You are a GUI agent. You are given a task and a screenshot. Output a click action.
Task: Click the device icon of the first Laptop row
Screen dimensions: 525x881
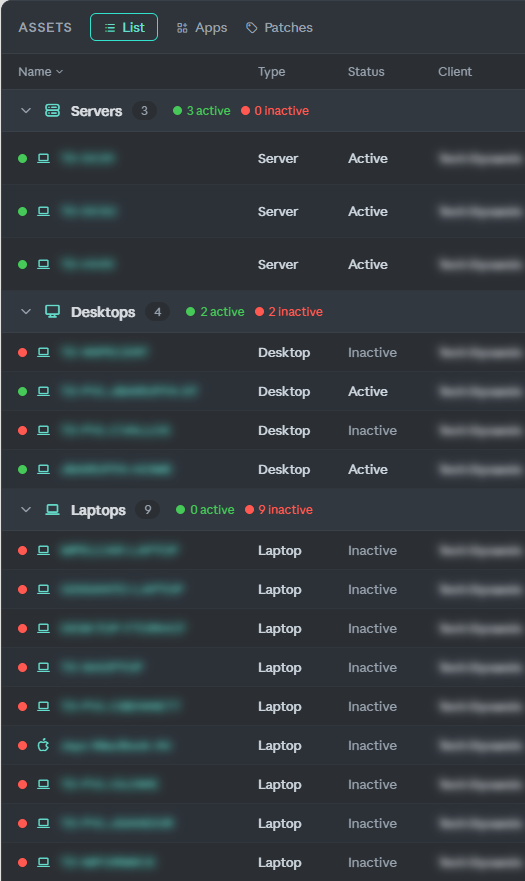(43, 551)
